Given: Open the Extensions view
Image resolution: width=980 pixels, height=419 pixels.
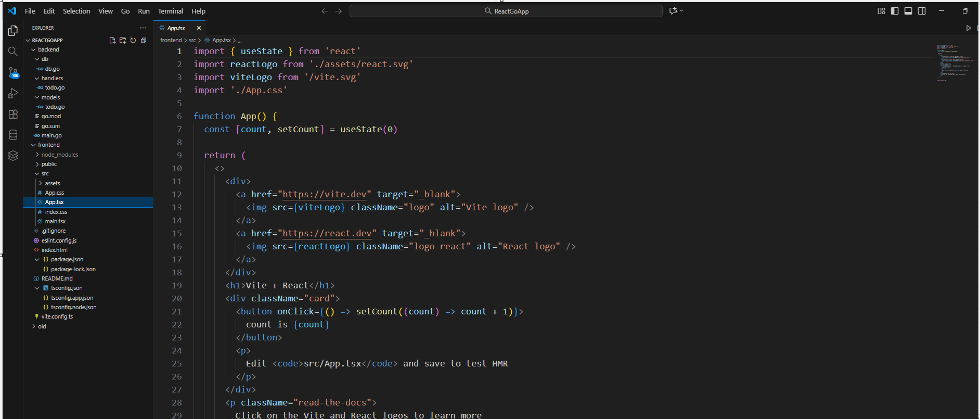Looking at the screenshot, I should pyautogui.click(x=13, y=114).
